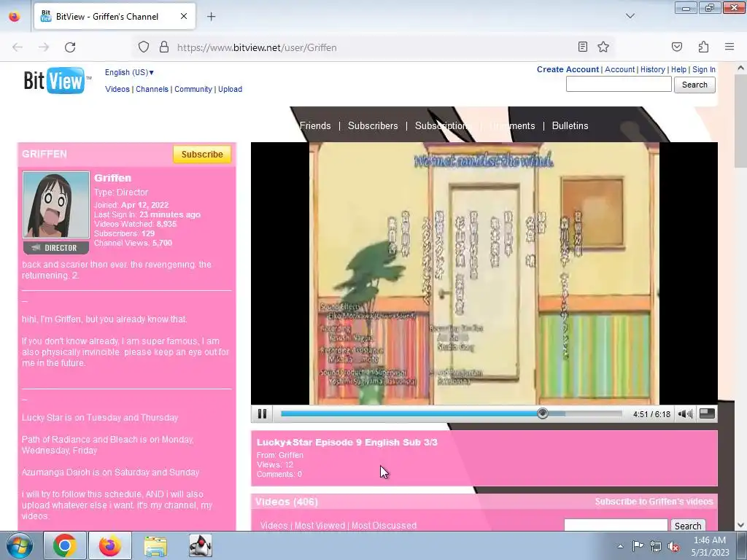Viewport: 747px width, 560px height.
Task: Click the Upload navigation link
Action: 230,89
